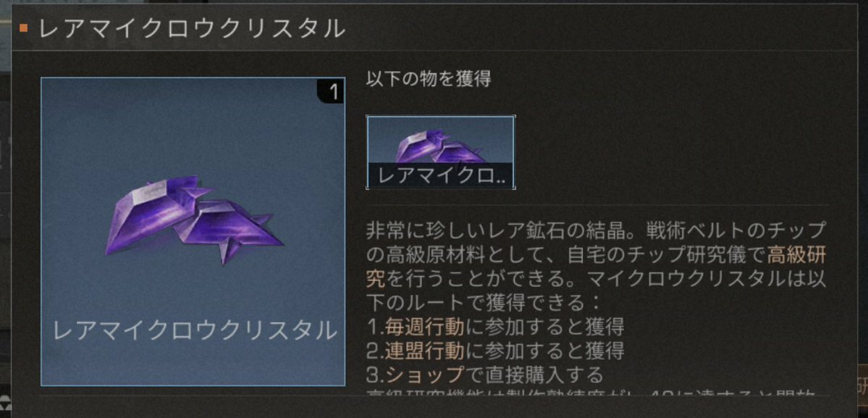This screenshot has width=868, height=418.
Task: Follow the 連盟行動 highlighted link
Action: (x=425, y=351)
